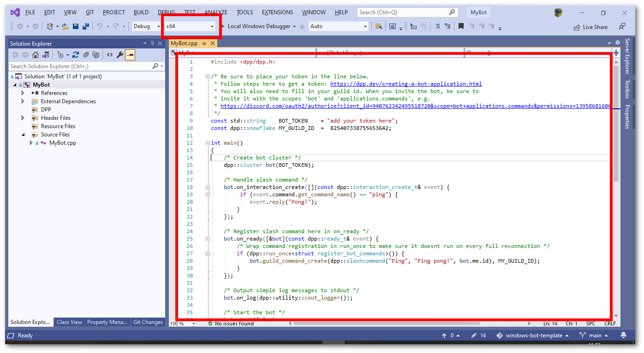This screenshot has height=353, width=644.
Task: Expand the Header Files folder
Action: point(23,118)
